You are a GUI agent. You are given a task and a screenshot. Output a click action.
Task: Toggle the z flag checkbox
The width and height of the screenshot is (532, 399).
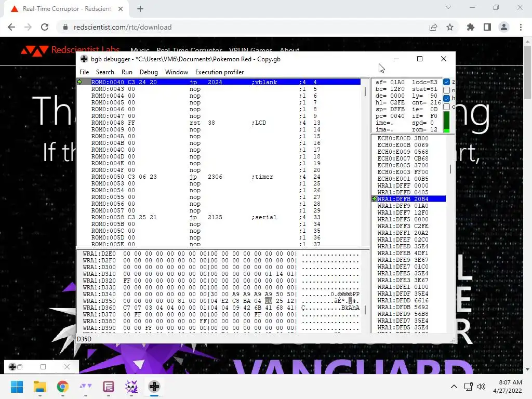(446, 82)
